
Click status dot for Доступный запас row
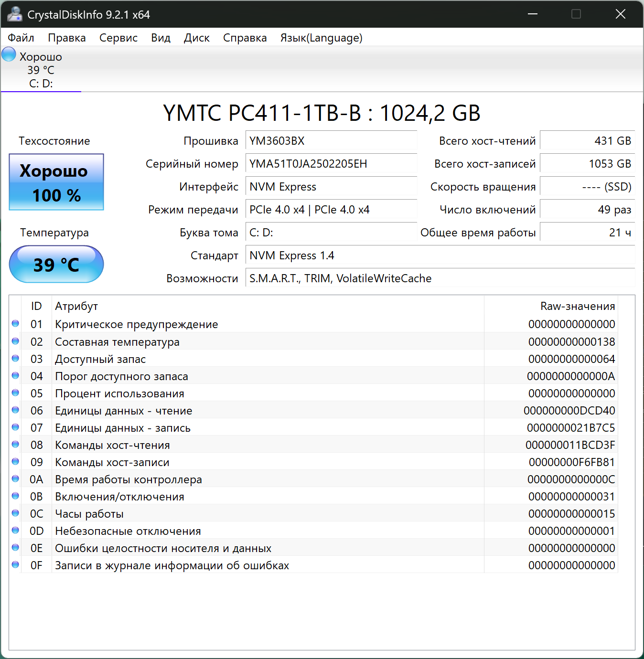(x=15, y=359)
